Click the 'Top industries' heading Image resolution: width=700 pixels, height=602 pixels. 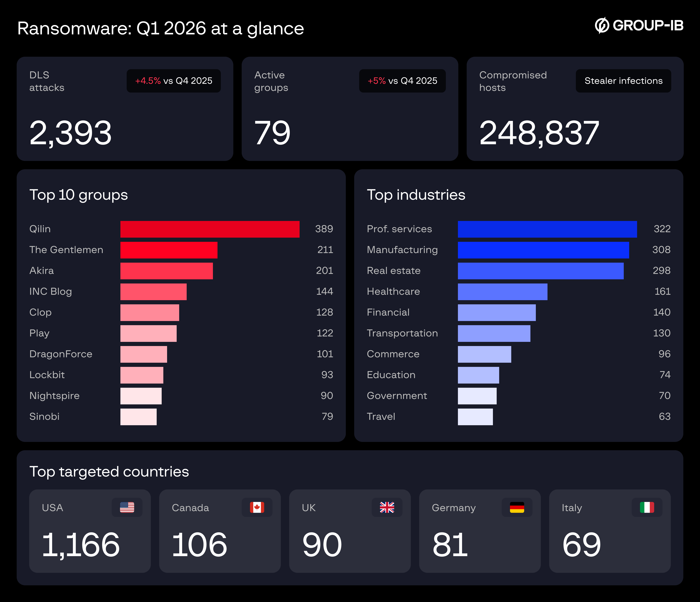pos(416,195)
